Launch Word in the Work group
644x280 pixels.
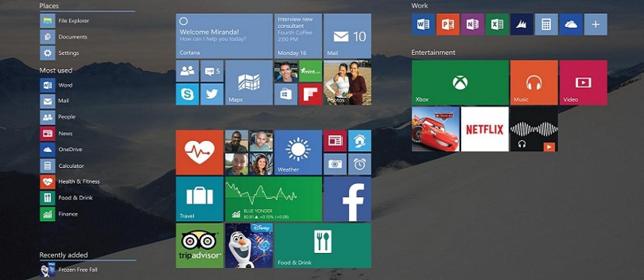[x=423, y=24]
